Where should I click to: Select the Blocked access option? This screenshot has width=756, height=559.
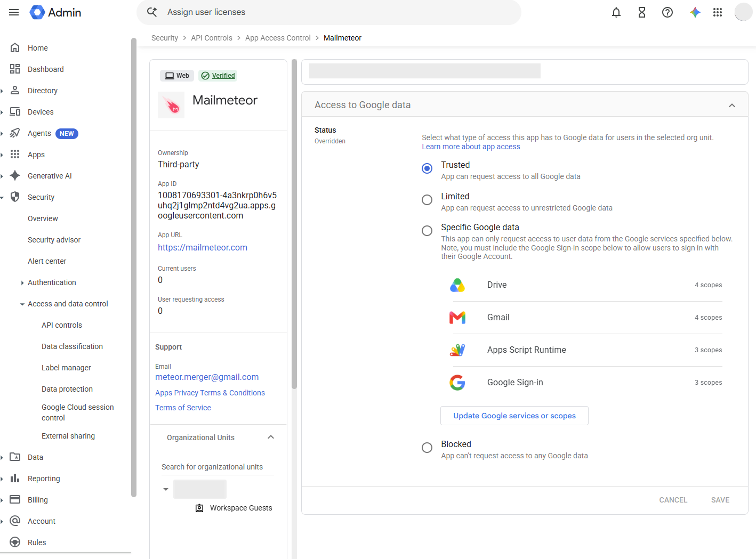point(427,448)
